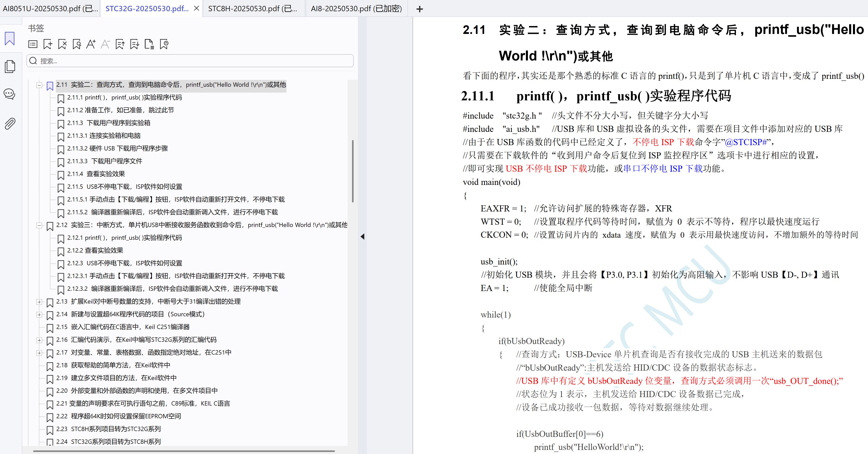Screen dimensions: 868x454
Task: Click the move bookmark up icon
Action: 120,44
